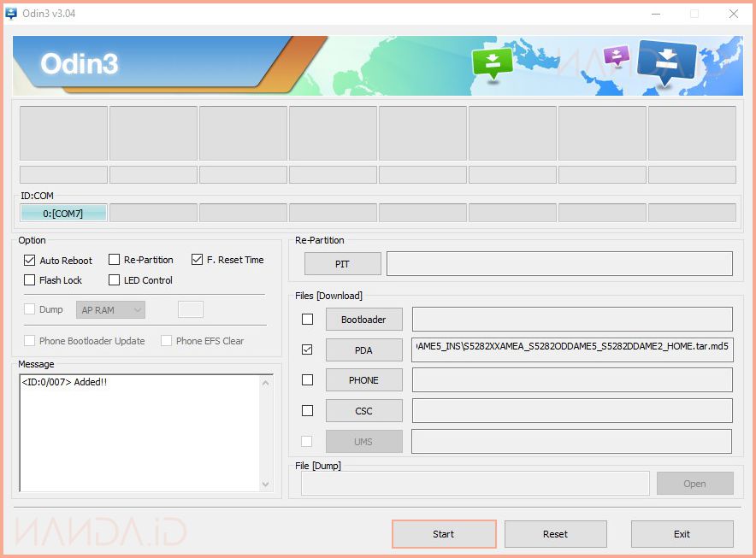Enable the Flash Lock checkbox
The height and width of the screenshot is (558, 756).
point(30,280)
